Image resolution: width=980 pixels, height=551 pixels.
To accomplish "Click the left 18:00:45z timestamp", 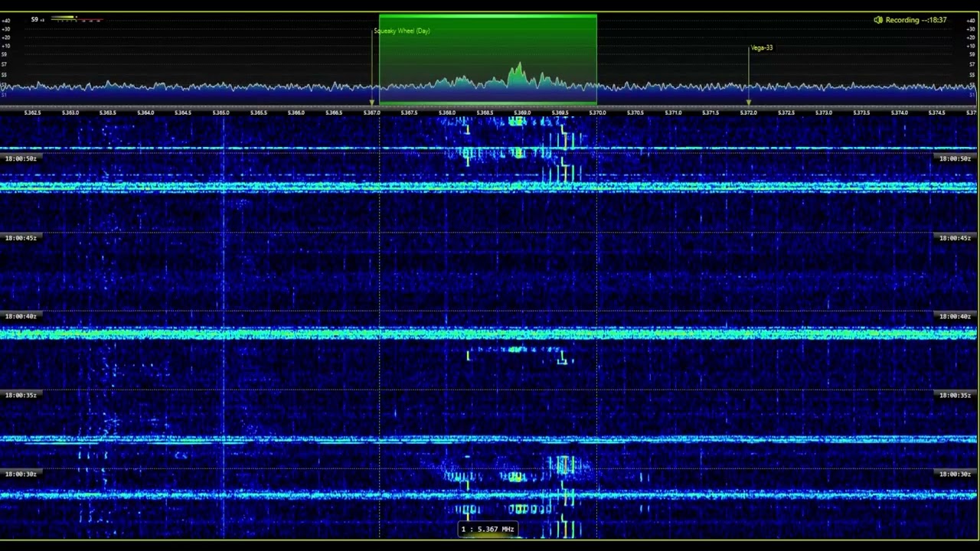I will [21, 238].
